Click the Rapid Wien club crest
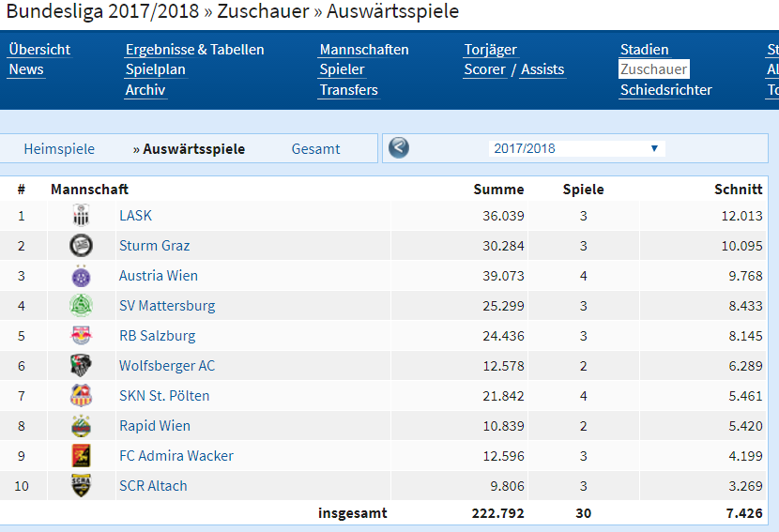Screen dimensions: 779x532 coord(81,426)
